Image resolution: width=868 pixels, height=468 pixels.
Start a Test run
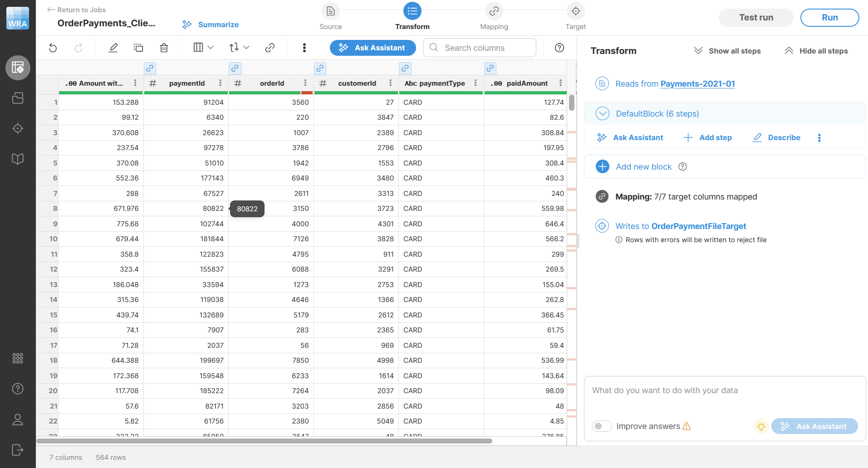[x=755, y=17]
